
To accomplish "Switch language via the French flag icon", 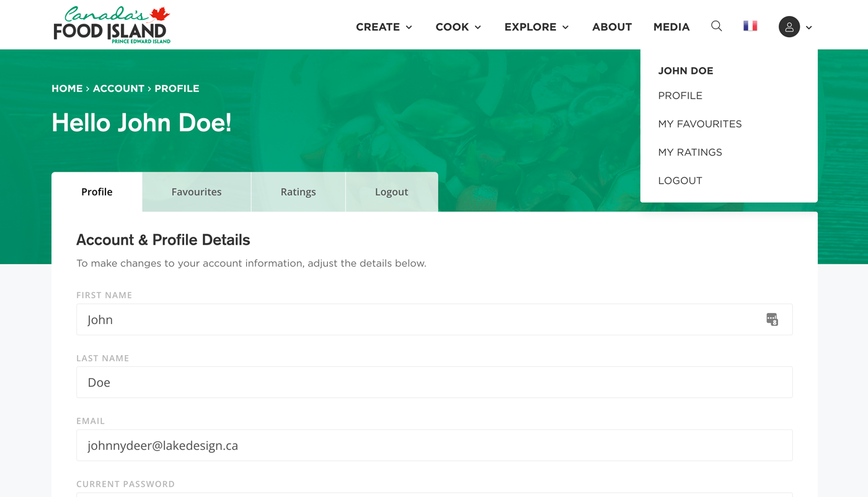I will (x=750, y=26).
